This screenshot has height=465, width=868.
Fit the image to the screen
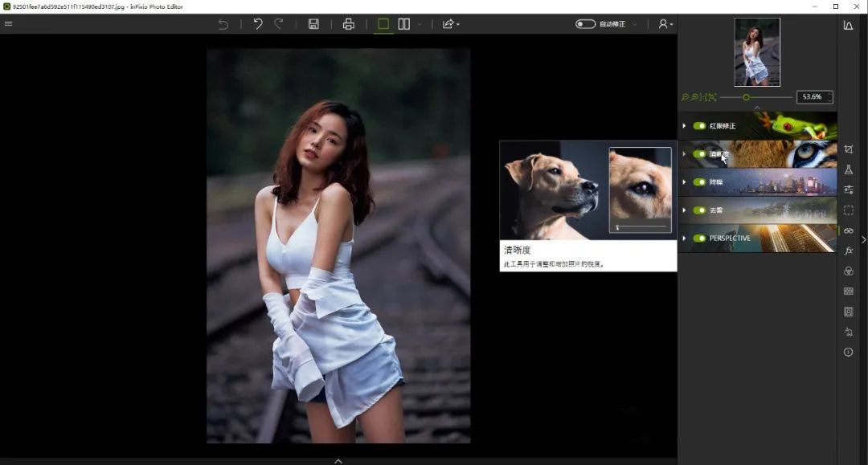click(x=712, y=97)
